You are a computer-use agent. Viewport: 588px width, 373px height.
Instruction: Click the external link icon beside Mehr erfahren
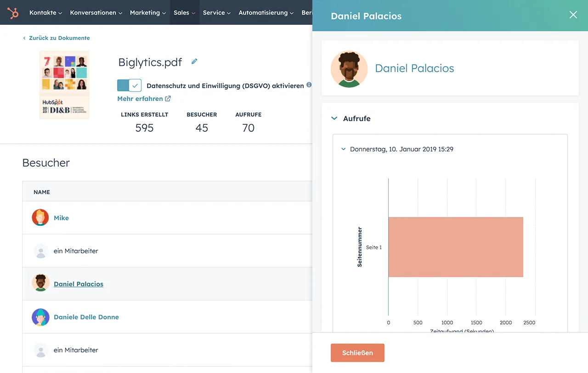168,99
